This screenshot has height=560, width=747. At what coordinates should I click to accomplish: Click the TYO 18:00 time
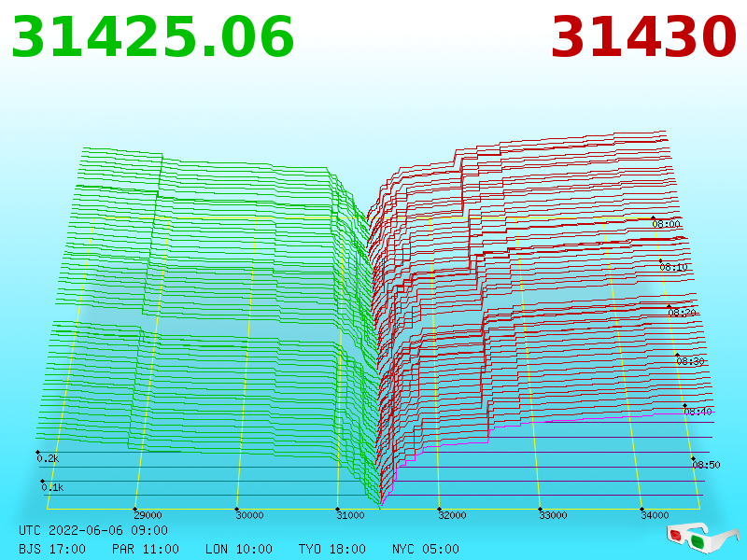[x=332, y=549]
